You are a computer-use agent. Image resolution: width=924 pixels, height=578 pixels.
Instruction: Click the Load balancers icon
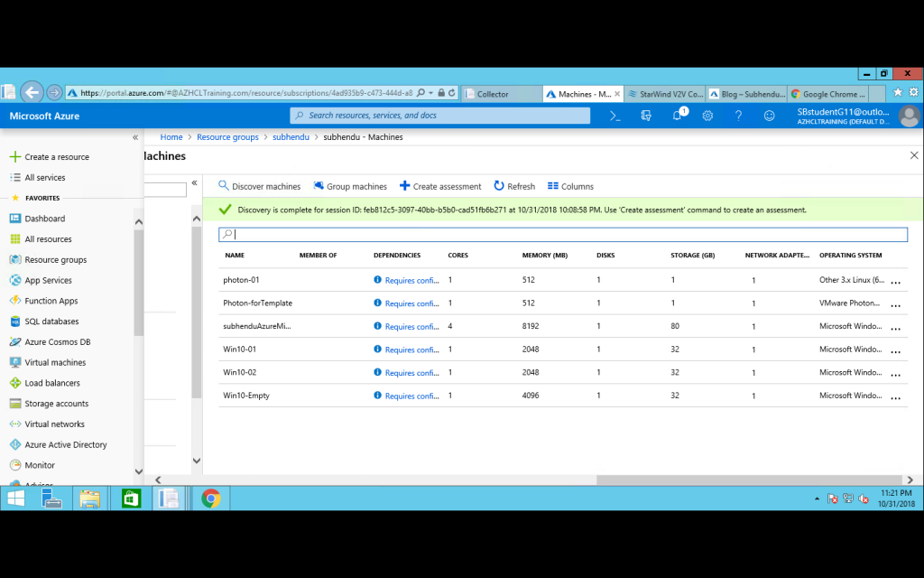[15, 383]
